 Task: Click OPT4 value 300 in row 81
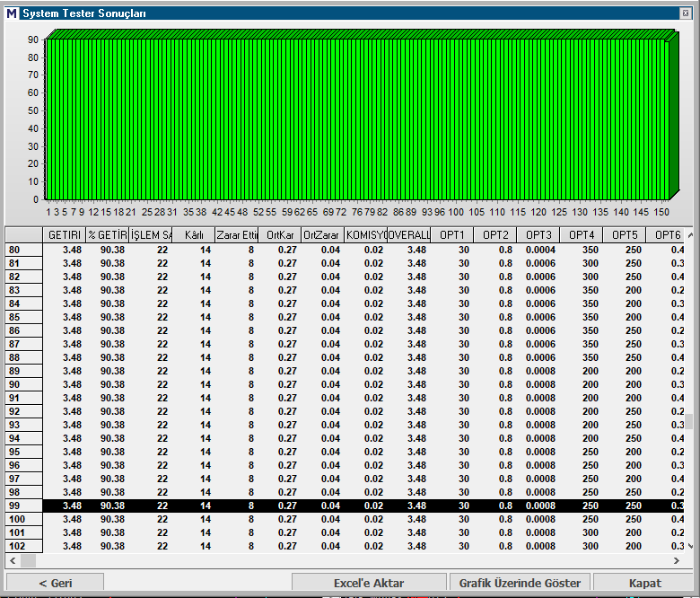pyautogui.click(x=591, y=263)
